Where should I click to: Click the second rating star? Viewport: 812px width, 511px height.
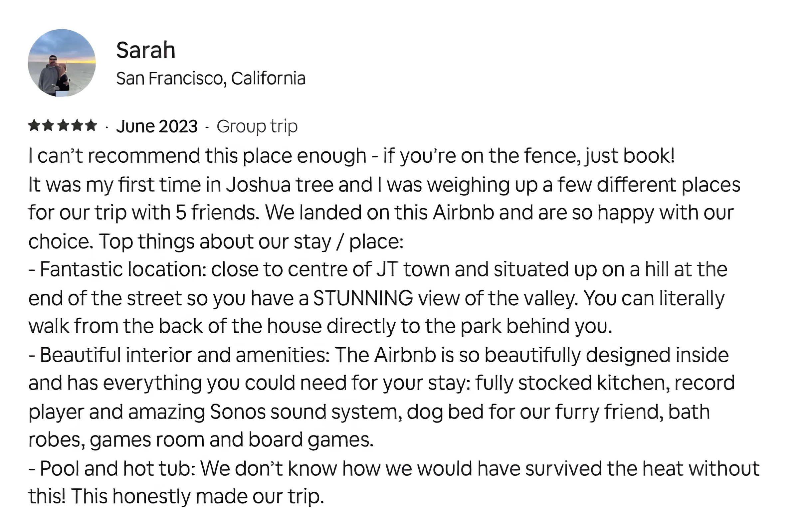tap(48, 126)
